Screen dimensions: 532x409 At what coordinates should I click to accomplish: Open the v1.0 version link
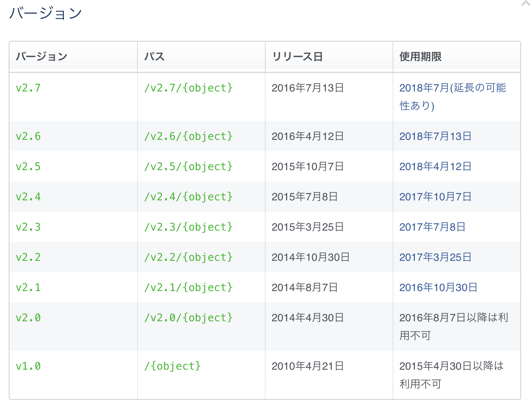point(28,366)
